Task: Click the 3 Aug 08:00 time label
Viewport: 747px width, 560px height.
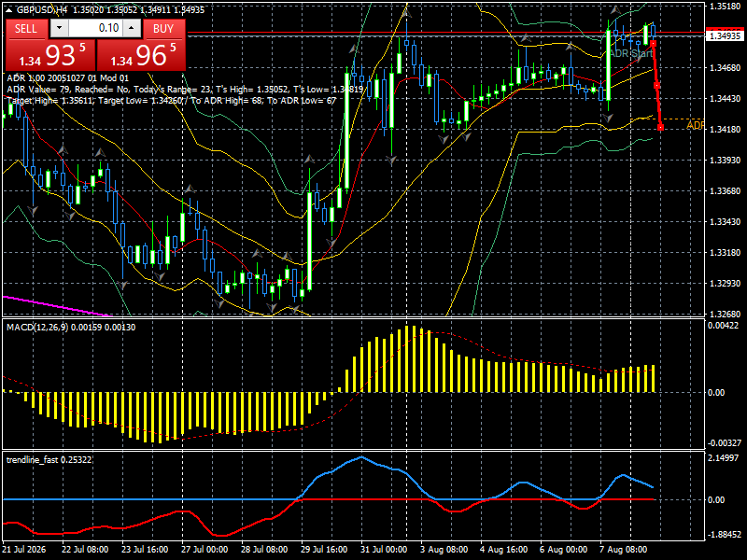Action: (444, 549)
